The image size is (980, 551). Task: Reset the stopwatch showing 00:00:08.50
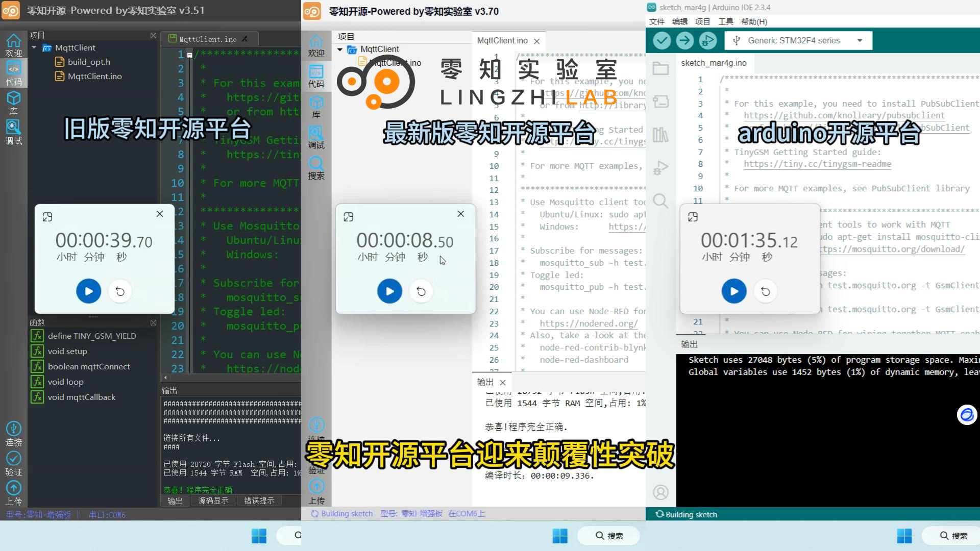[x=422, y=291]
